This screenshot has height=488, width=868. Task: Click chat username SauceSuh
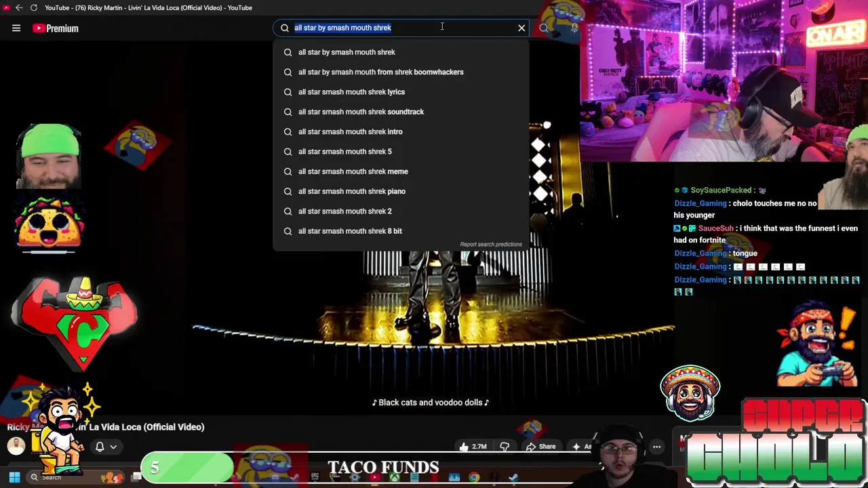716,228
